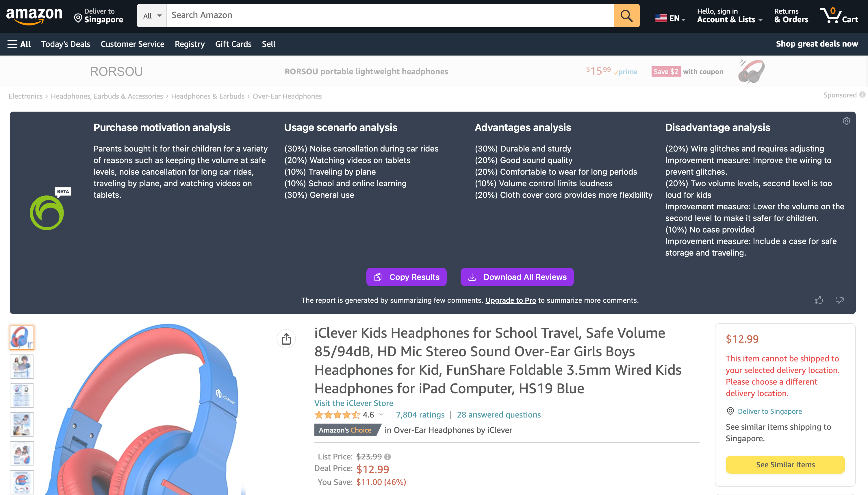Select the fourth product thumbnail
Image resolution: width=868 pixels, height=495 pixels.
22,424
